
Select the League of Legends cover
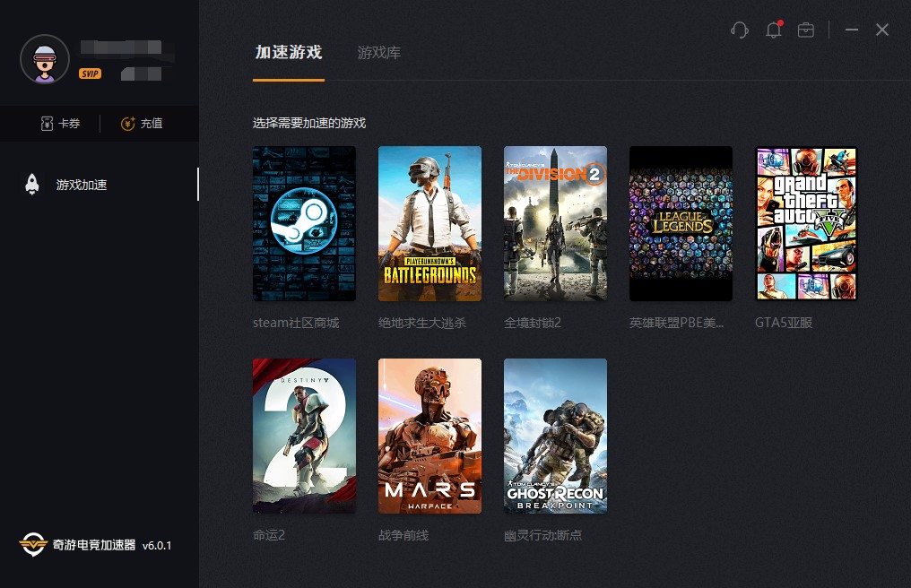coord(681,224)
